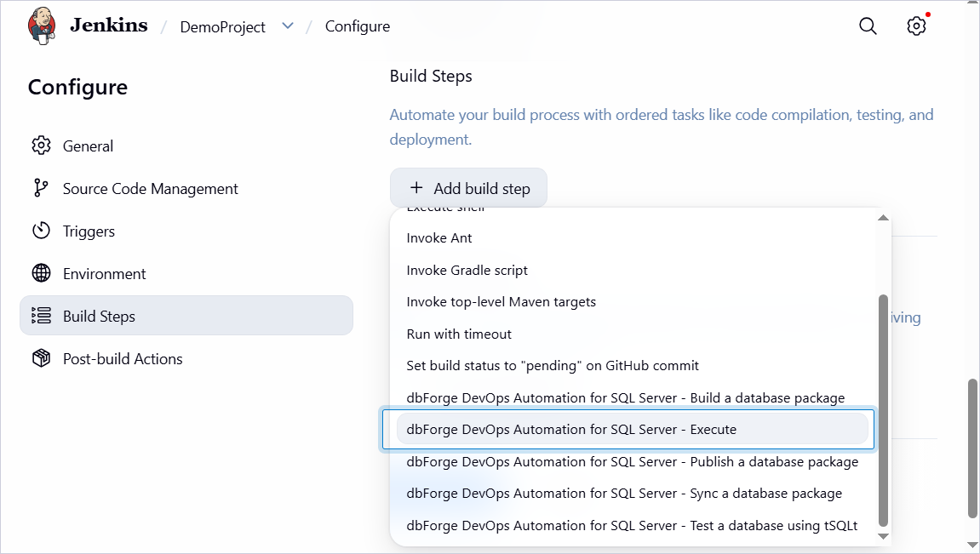Screen dimensions: 980x554
Task: Open the Triggers section
Action: pos(186,231)
